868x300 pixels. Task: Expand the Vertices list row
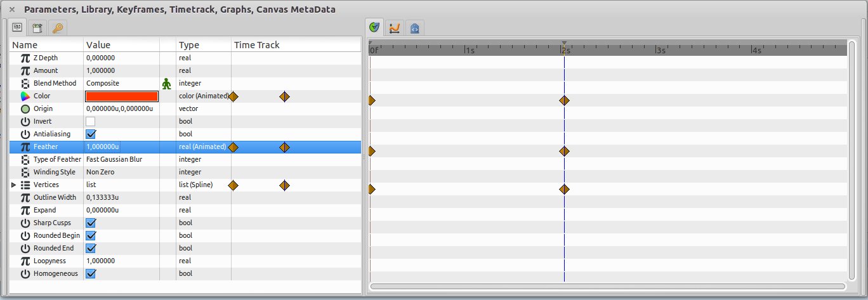tap(15, 185)
